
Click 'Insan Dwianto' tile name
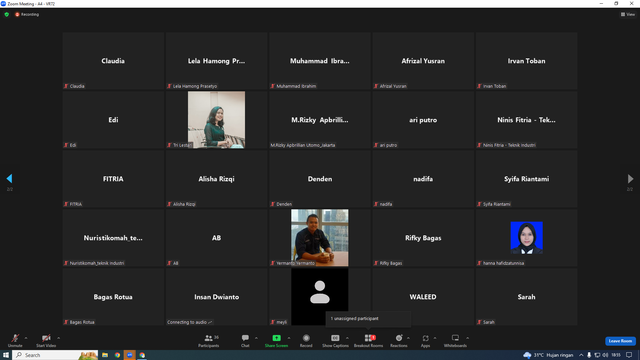pyautogui.click(x=216, y=297)
